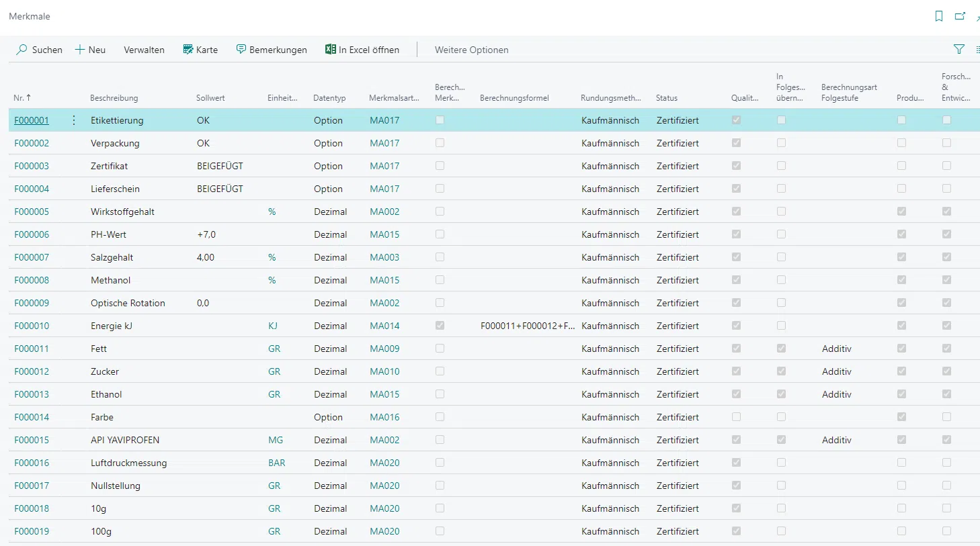The image size is (980, 546).
Task: Click the Excel icon in toolbar
Action: coord(331,50)
